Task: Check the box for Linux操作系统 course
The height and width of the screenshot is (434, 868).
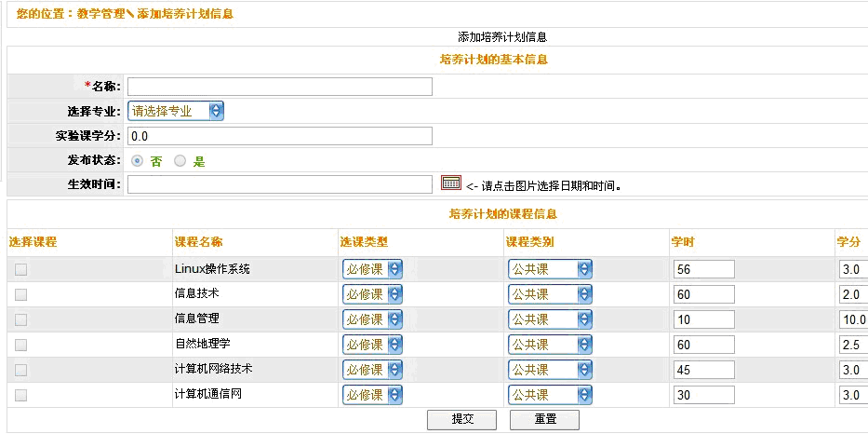Action: coord(20,269)
